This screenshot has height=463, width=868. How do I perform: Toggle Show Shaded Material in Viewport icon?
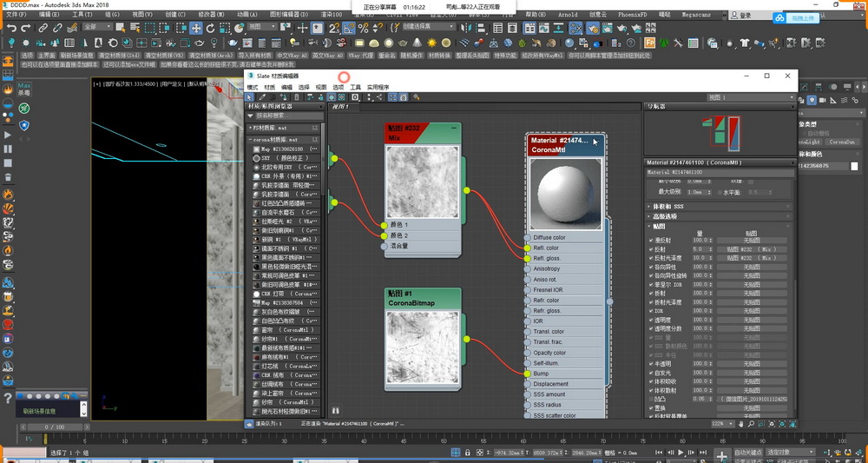tap(332, 97)
